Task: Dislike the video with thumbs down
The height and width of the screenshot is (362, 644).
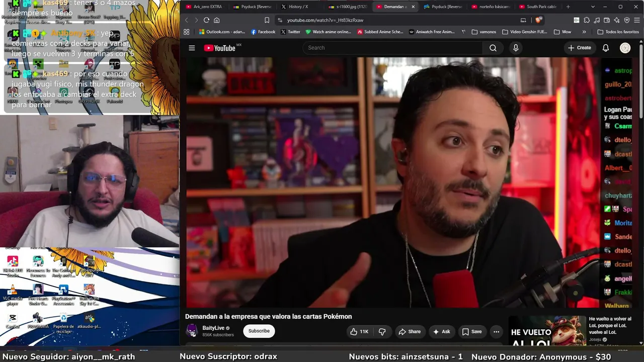Action: click(x=382, y=331)
